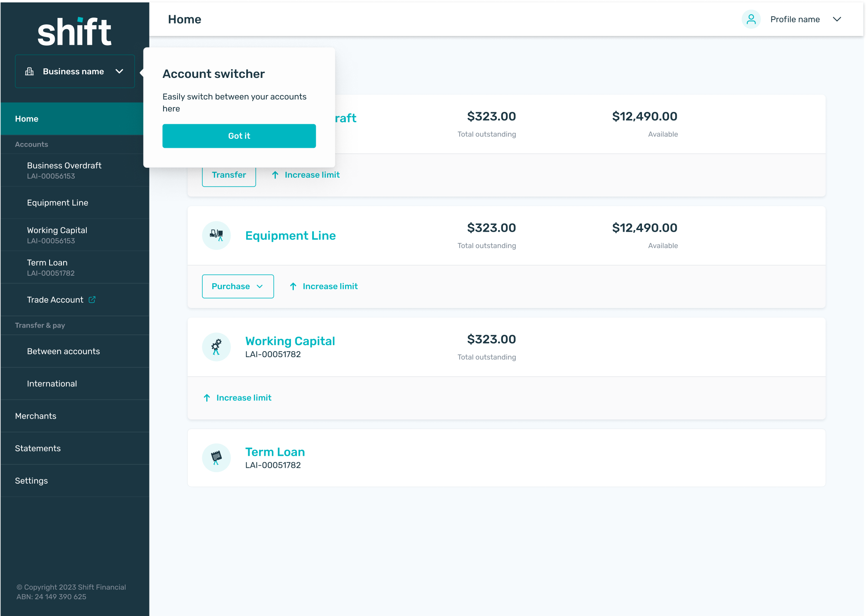This screenshot has height=616, width=867.
Task: Click the building icon beside Business name
Action: [x=30, y=72]
